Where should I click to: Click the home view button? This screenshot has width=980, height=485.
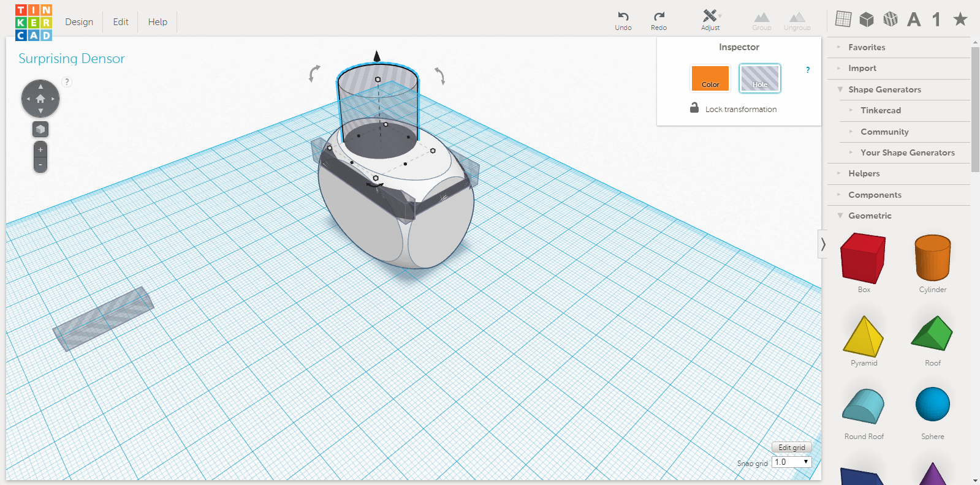click(x=40, y=99)
